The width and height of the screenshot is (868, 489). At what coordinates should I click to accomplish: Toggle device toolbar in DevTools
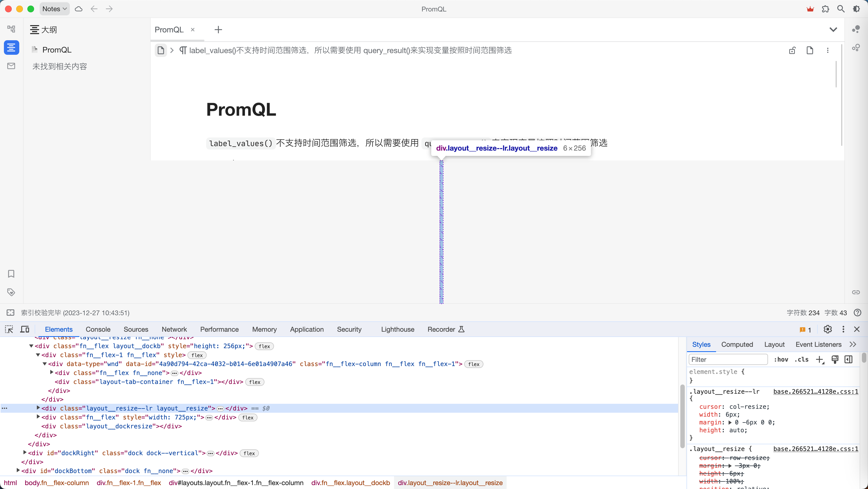coord(25,329)
